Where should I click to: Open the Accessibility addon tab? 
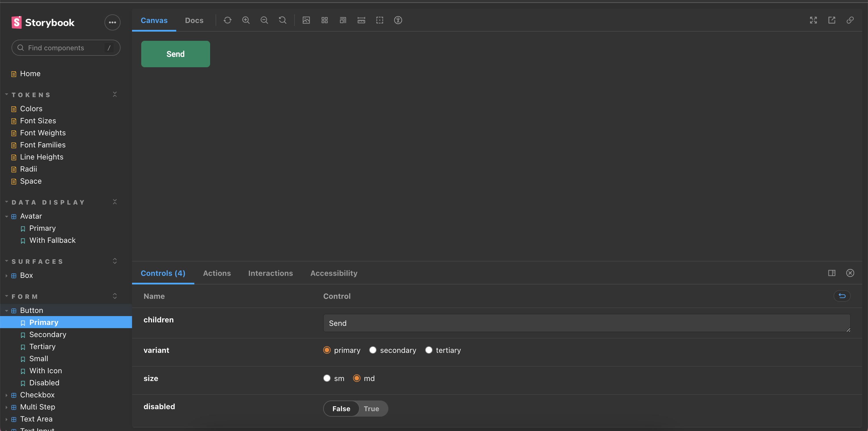click(x=334, y=273)
